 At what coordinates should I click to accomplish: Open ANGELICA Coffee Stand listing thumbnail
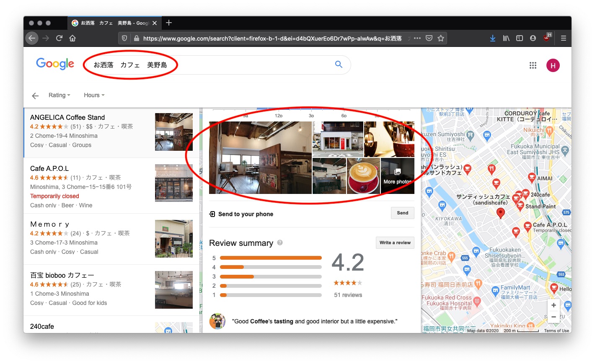pos(174,132)
